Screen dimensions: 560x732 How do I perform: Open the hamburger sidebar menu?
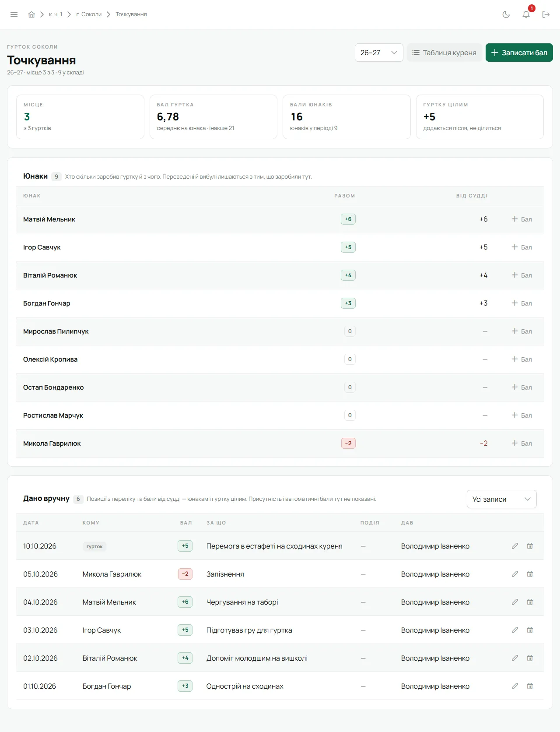(x=14, y=14)
